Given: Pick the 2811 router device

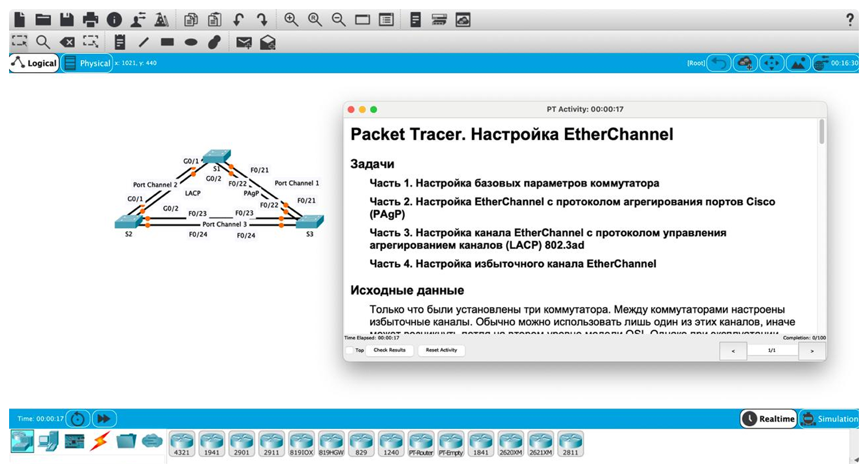Looking at the screenshot, I should [570, 444].
